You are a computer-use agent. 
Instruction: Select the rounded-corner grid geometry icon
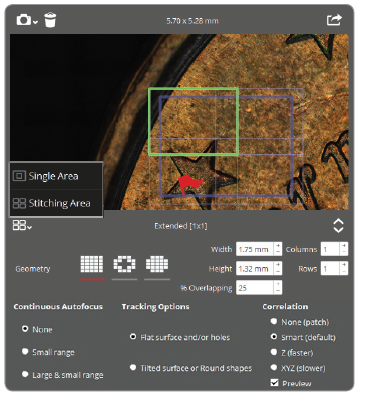coord(157,264)
